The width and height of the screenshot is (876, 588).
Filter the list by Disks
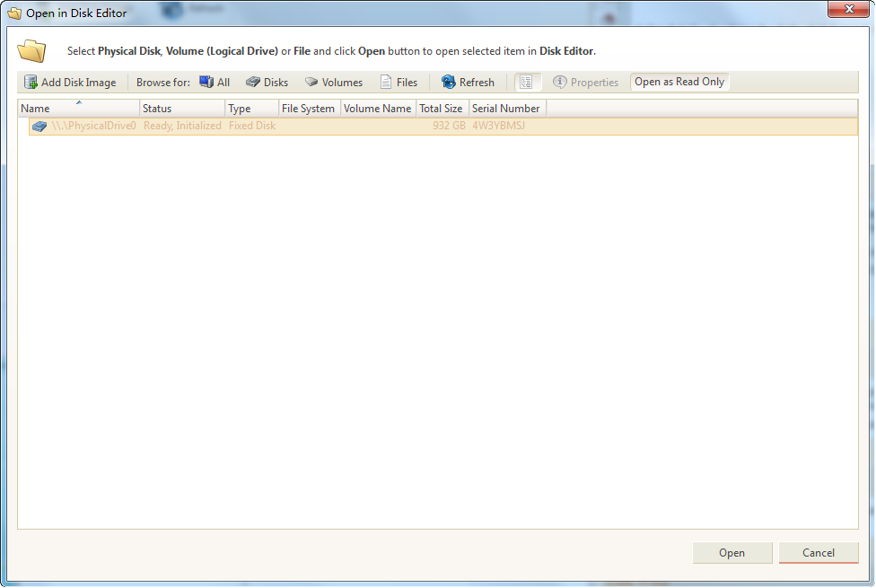(267, 82)
